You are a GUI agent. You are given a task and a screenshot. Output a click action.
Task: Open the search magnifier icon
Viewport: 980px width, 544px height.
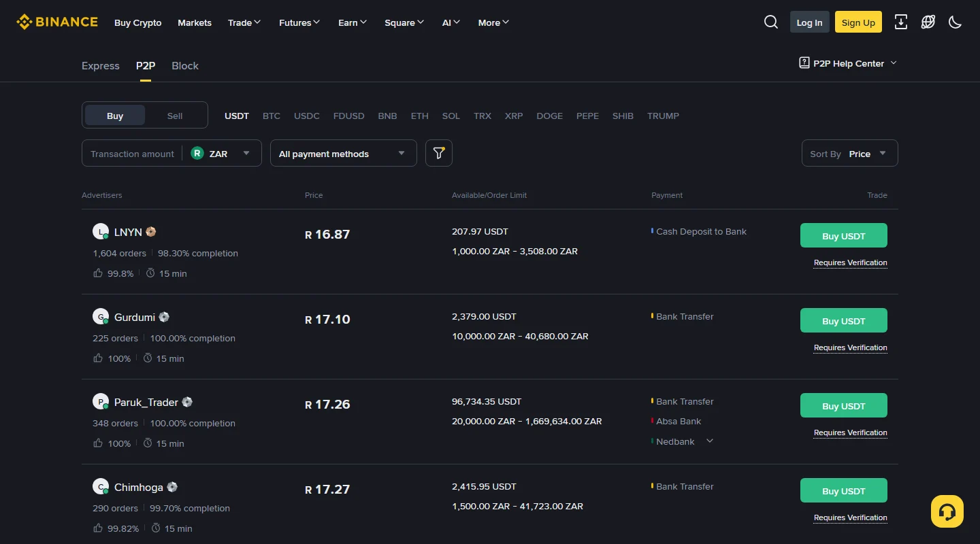[x=771, y=22]
